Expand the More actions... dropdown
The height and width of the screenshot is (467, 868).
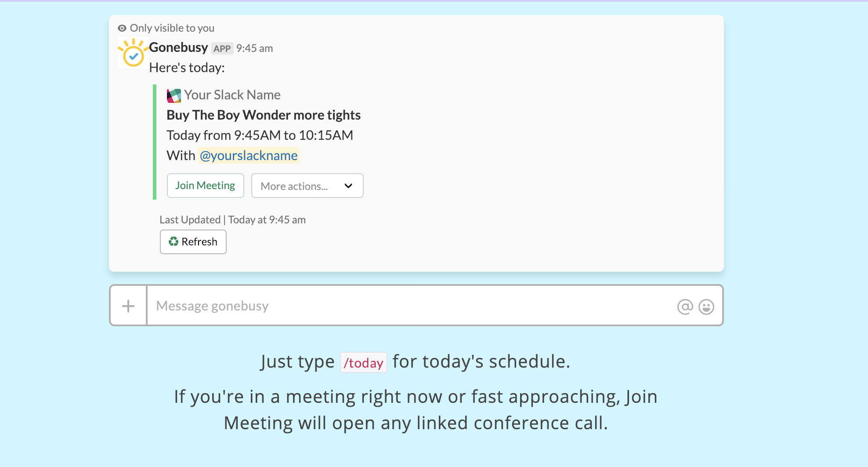(x=307, y=186)
